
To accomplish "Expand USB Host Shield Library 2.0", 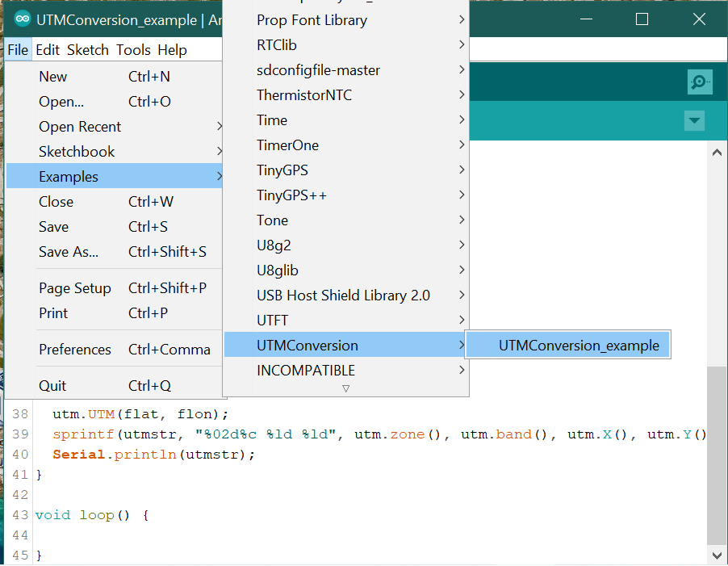I will tap(346, 296).
